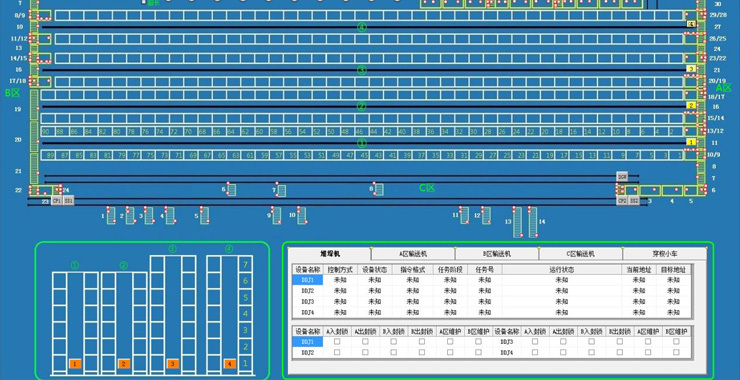Select DDJ1 row in status table
This screenshot has height=380, width=740.
coord(492,280)
